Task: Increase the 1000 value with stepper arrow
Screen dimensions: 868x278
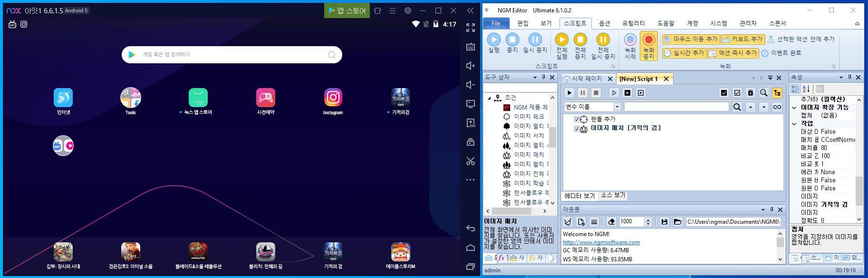Action: point(647,219)
